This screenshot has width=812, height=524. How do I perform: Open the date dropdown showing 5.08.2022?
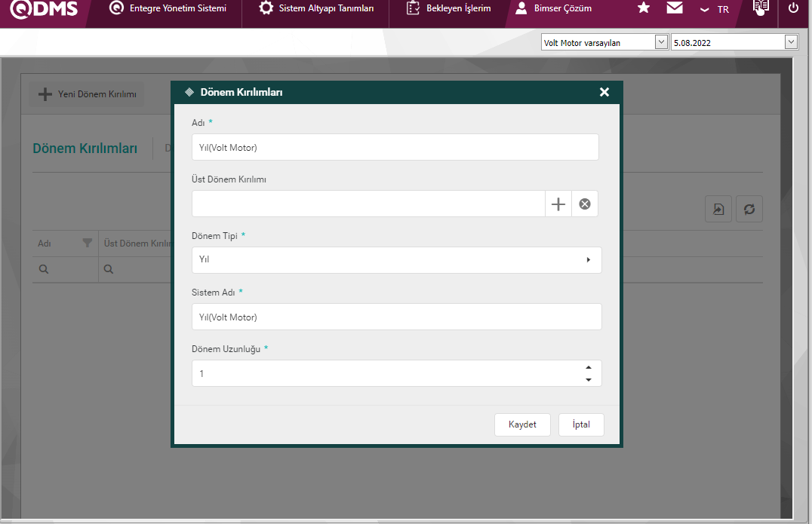coord(791,43)
